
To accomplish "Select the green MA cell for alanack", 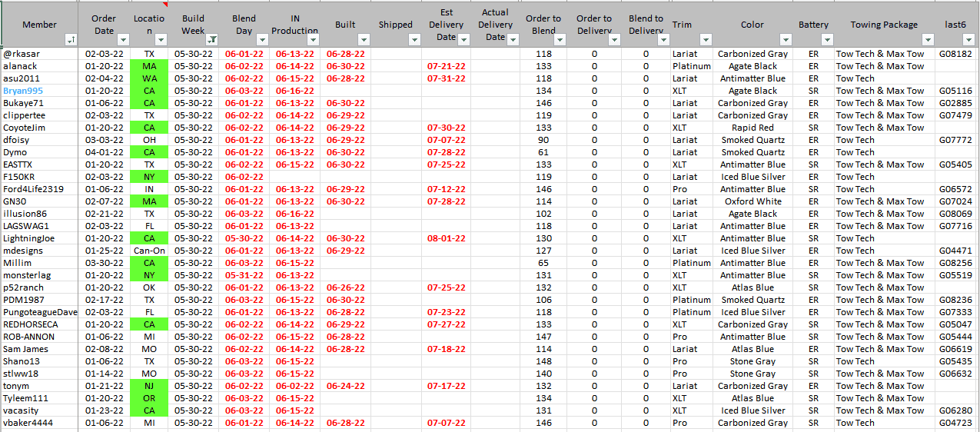I will click(149, 66).
